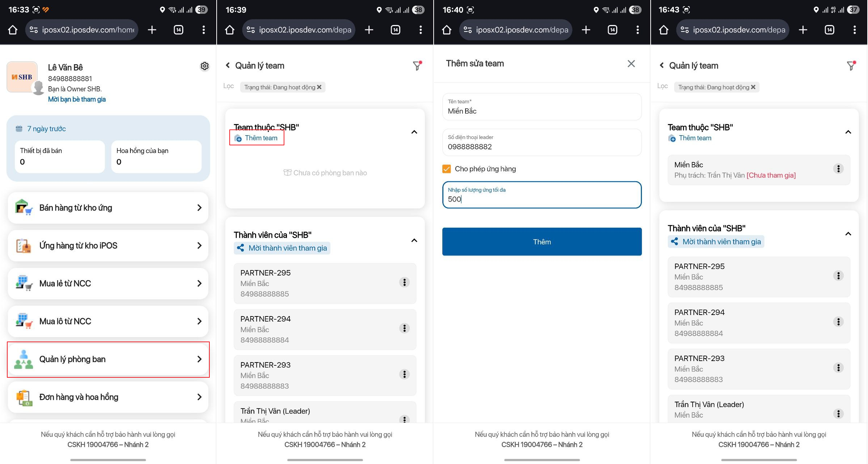Open Quản lý phòng ban menu item
Image resolution: width=868 pixels, height=464 pixels.
(x=108, y=359)
